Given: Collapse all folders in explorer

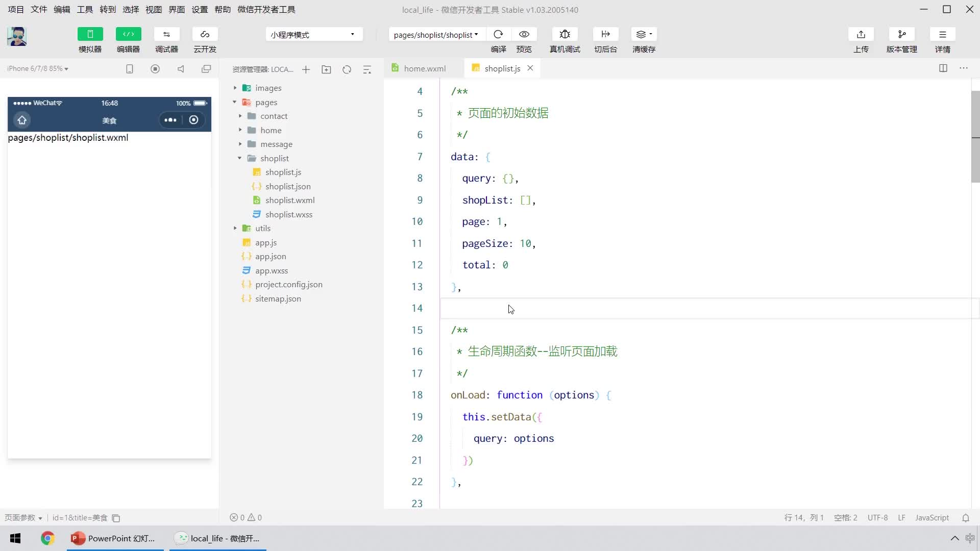Looking at the screenshot, I should click(367, 69).
